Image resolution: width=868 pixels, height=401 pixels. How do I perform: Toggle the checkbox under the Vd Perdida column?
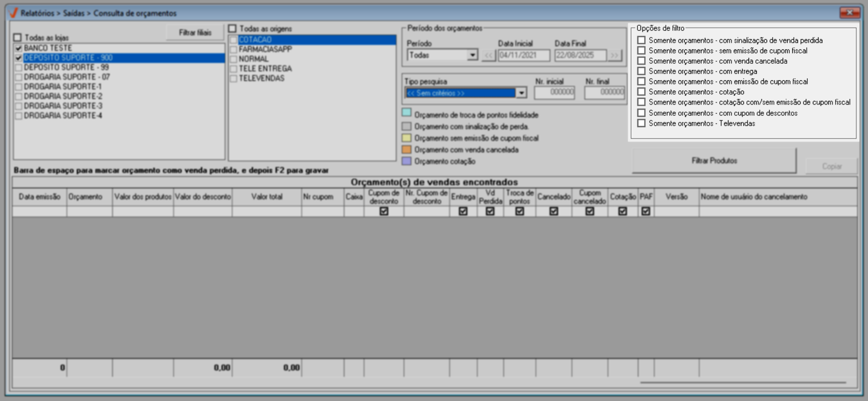click(x=490, y=211)
